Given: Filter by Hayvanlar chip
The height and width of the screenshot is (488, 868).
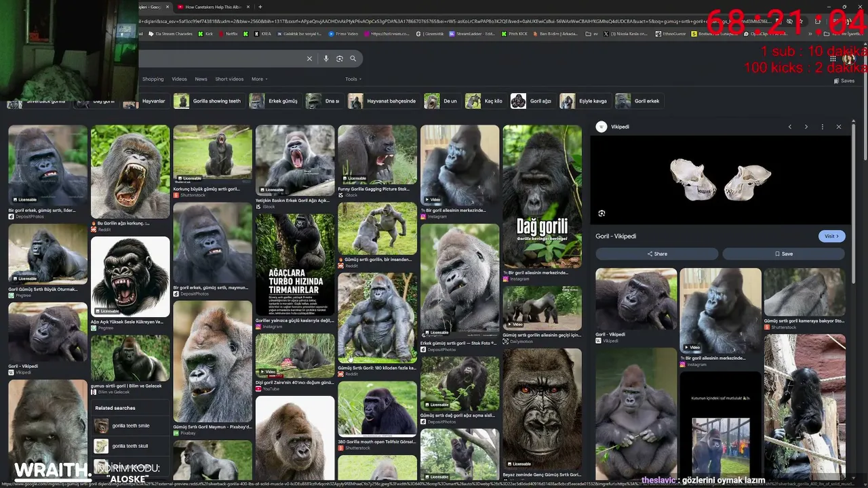Looking at the screenshot, I should 146,101.
